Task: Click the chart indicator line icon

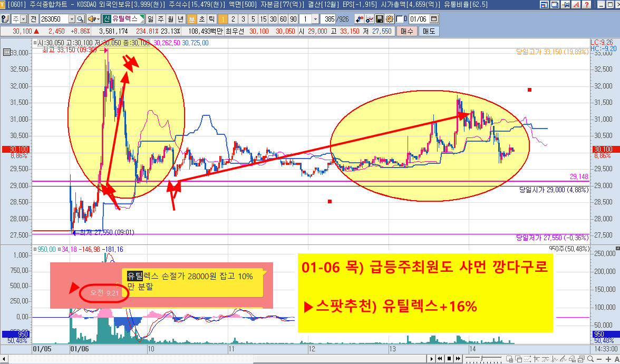Action: (370, 19)
